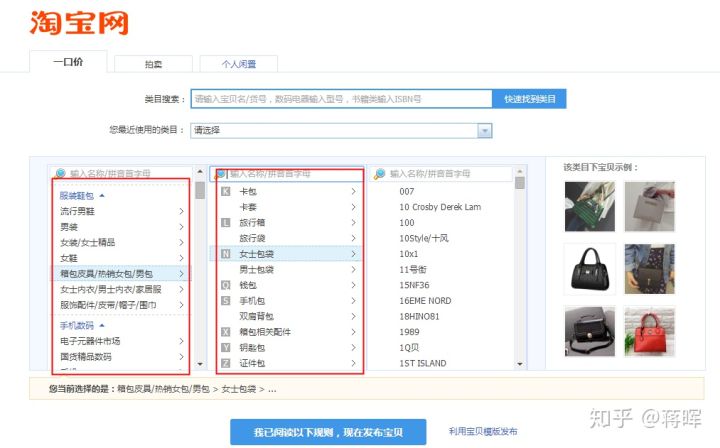720x448 pixels.
Task: Pick the brand 11号街
Action: coord(413,269)
